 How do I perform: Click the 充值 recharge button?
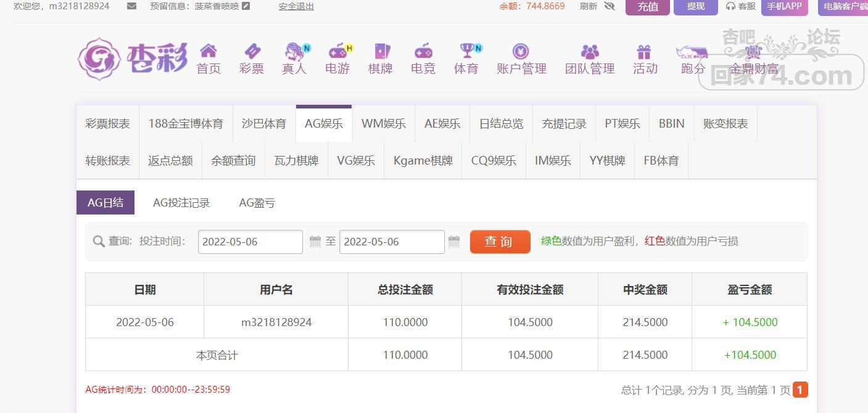click(x=648, y=7)
